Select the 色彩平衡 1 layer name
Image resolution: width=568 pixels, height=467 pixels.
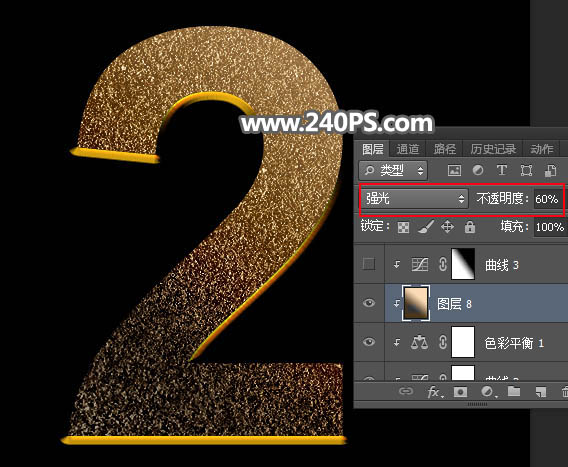[x=514, y=343]
